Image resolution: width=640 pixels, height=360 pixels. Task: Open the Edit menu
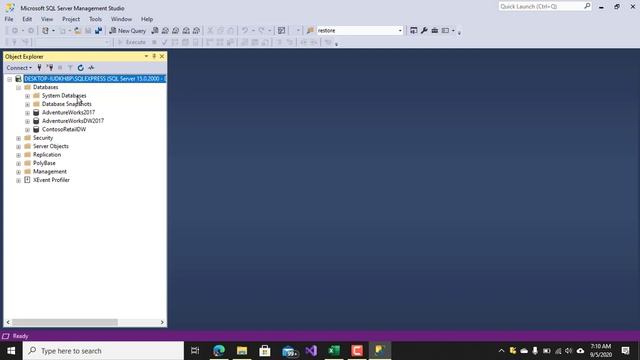click(27, 19)
